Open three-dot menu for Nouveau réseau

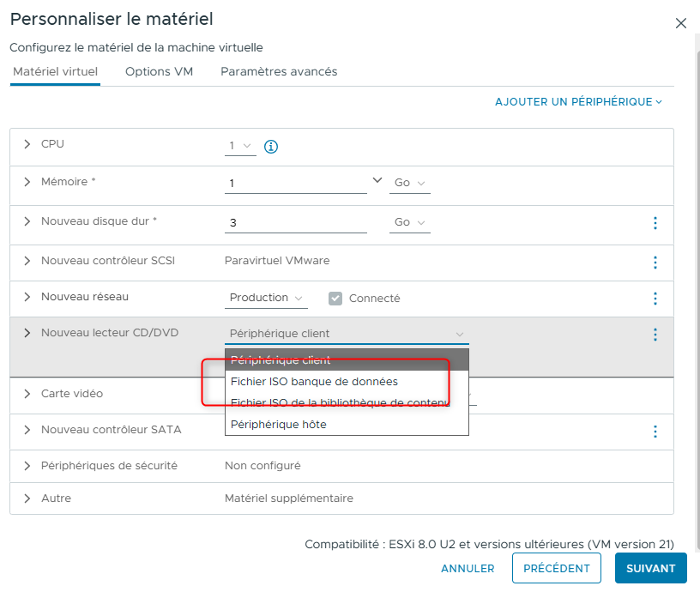point(655,299)
